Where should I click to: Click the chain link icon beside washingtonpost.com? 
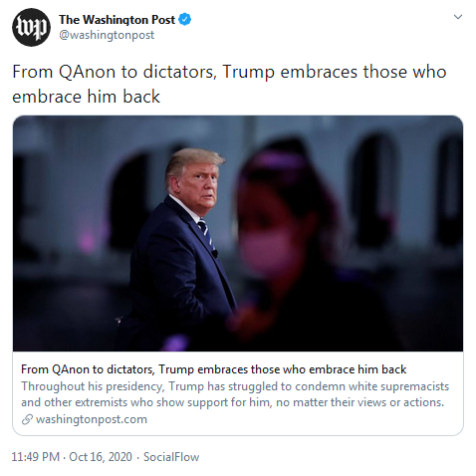coord(27,419)
